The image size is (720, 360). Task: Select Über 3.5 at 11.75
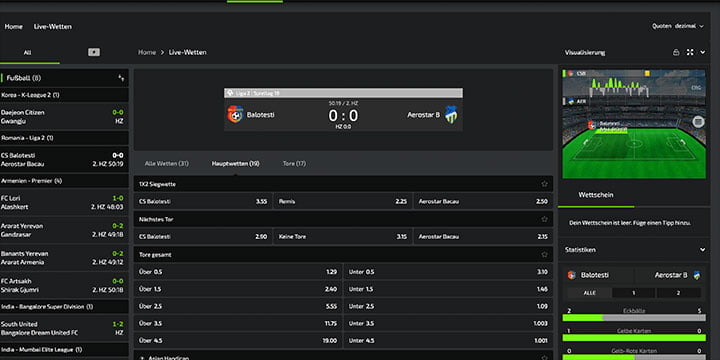(x=238, y=324)
